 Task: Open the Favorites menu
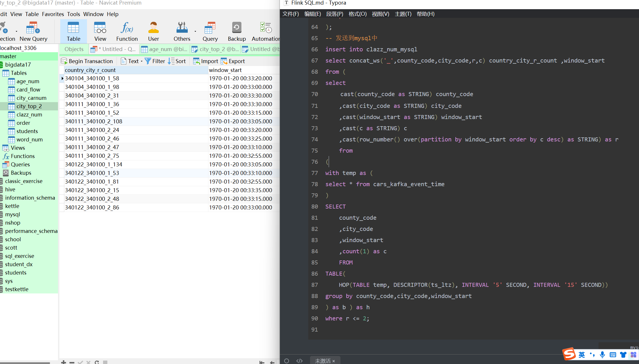click(53, 14)
